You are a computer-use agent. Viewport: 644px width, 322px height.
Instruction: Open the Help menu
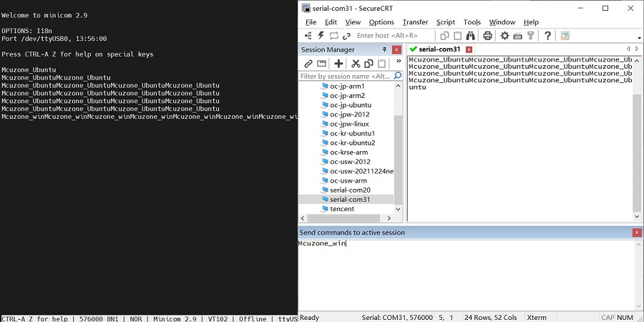point(531,22)
